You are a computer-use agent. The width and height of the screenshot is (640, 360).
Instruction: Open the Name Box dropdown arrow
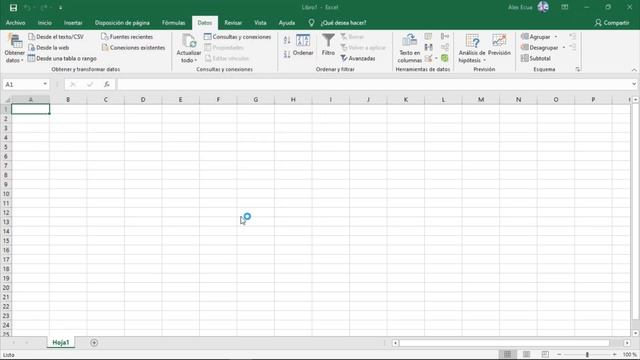[45, 84]
